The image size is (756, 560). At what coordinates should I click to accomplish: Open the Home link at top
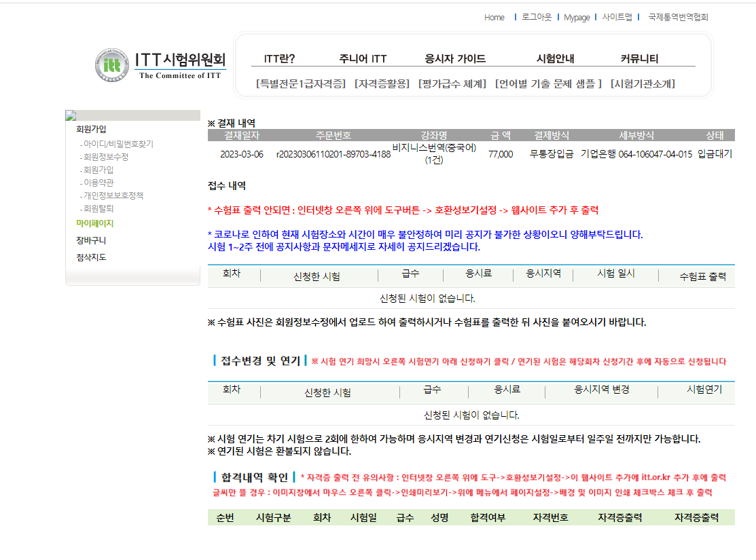coord(494,18)
